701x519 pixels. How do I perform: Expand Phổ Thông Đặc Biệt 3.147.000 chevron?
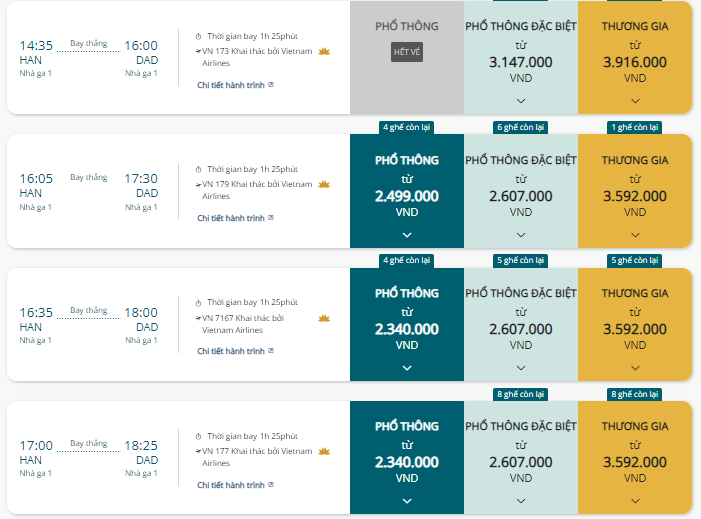tap(521, 101)
